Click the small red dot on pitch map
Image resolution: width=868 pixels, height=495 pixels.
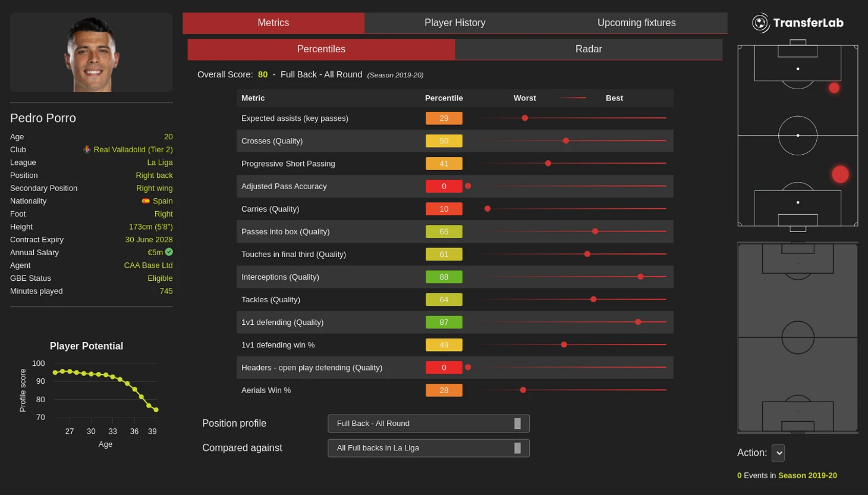(834, 88)
